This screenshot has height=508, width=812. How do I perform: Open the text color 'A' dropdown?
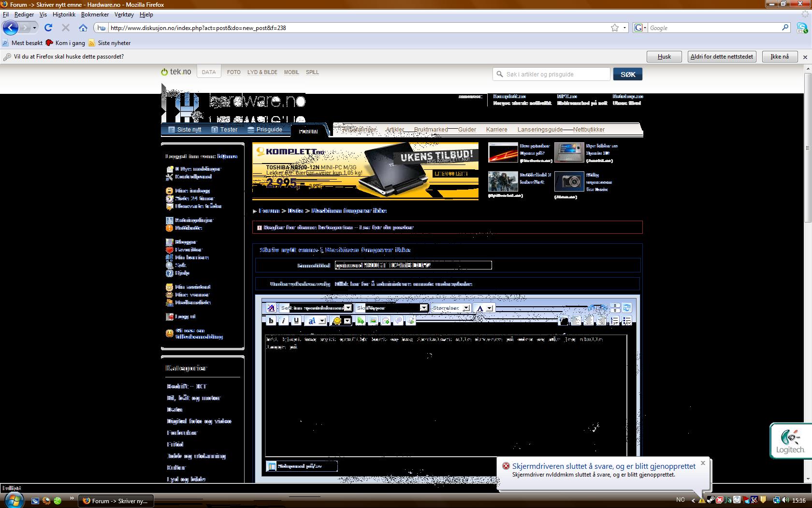pos(484,308)
